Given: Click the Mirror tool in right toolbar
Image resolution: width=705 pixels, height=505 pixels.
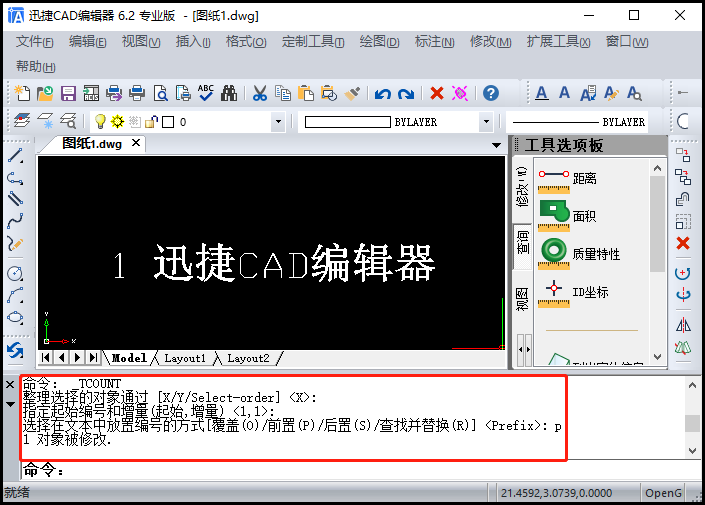Looking at the screenshot, I should [683, 325].
